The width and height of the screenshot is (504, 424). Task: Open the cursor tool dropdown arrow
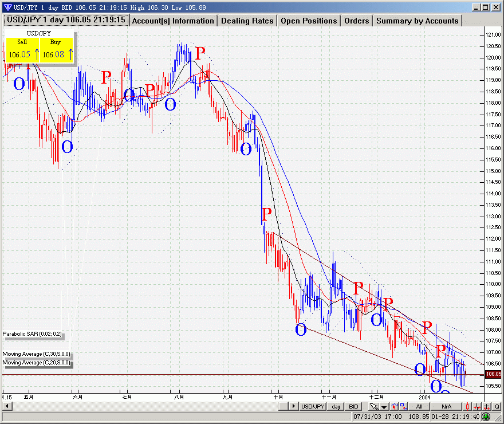(384, 407)
